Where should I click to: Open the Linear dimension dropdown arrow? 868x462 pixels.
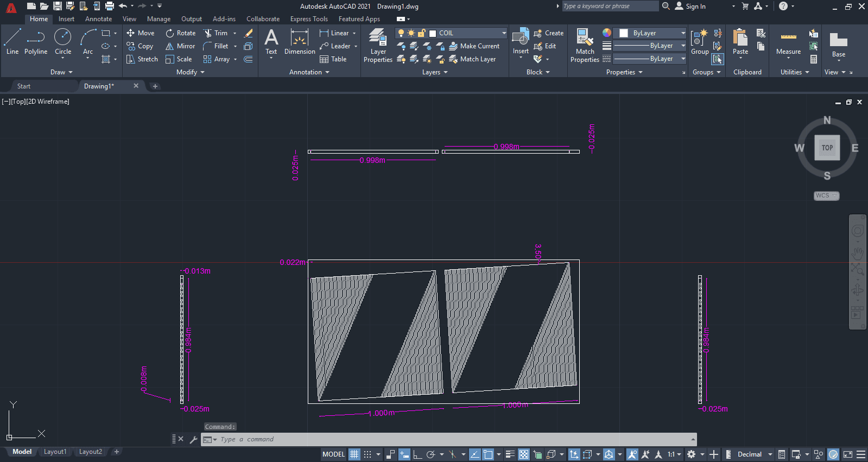click(x=354, y=33)
